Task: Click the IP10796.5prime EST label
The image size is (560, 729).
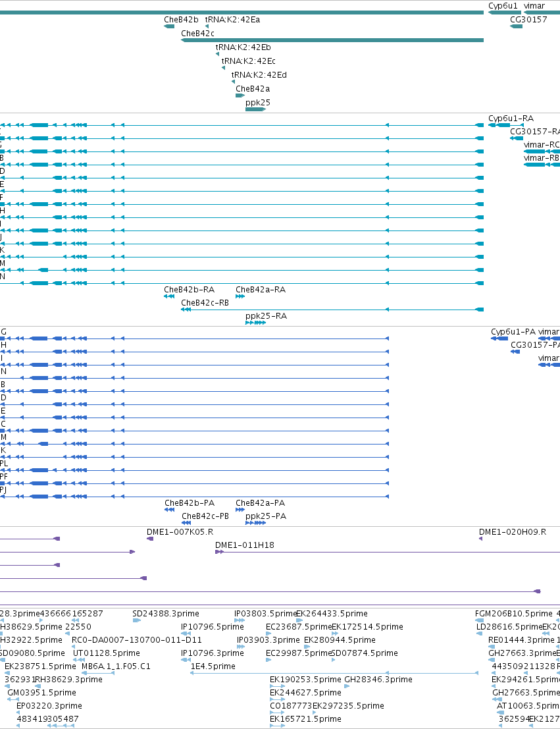Action: pos(213,627)
